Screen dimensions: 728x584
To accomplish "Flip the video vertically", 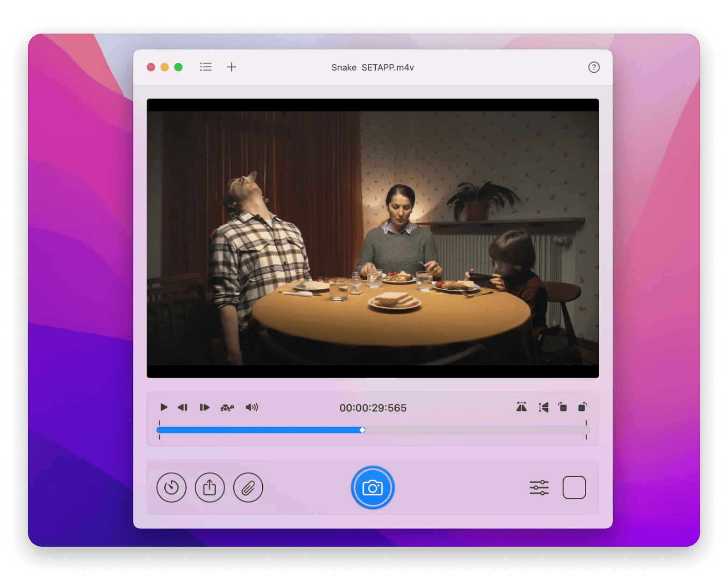I will (543, 407).
